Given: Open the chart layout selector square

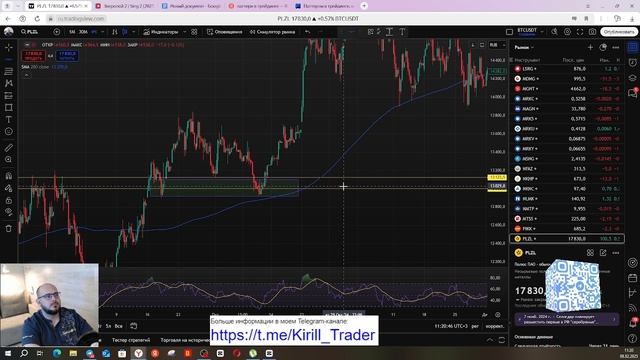Looking at the screenshot, I should 509,32.
